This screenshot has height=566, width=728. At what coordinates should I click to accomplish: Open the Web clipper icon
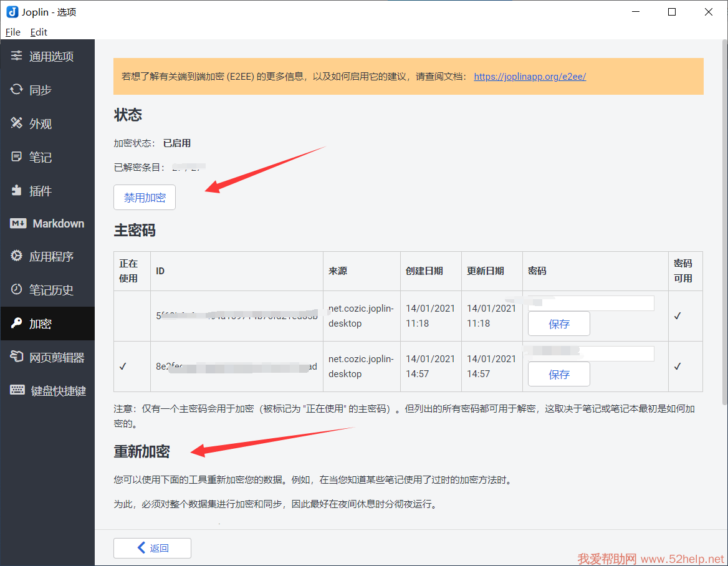17,357
